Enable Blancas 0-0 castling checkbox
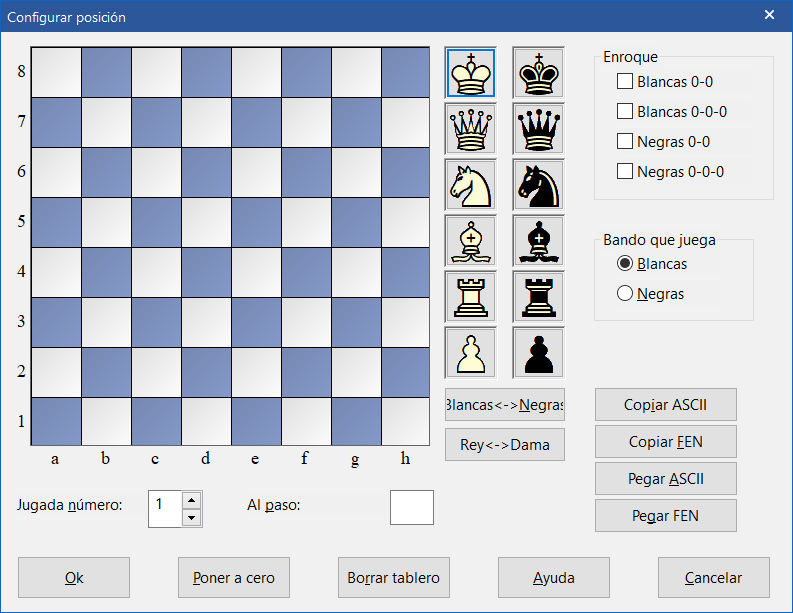 [625, 81]
